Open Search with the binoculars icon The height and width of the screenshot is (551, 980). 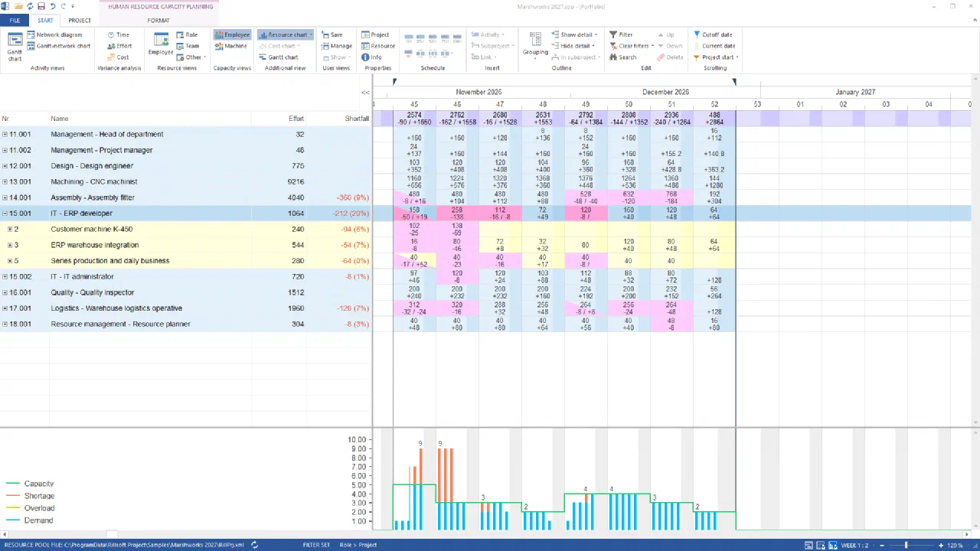pyautogui.click(x=622, y=57)
